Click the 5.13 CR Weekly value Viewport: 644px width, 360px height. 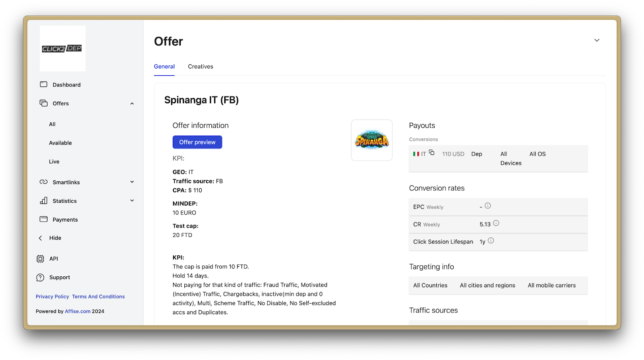pyautogui.click(x=485, y=224)
